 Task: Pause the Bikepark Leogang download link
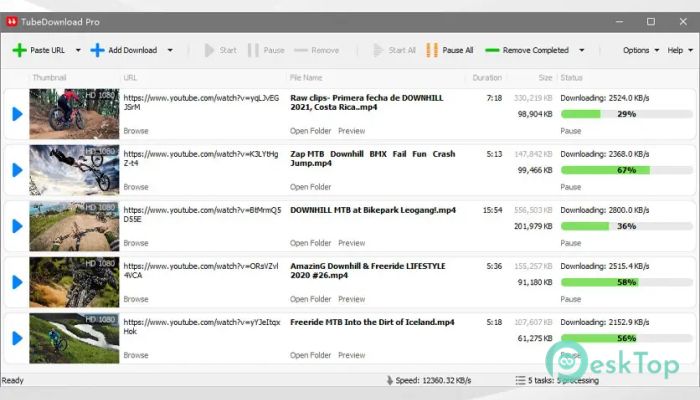[571, 243]
